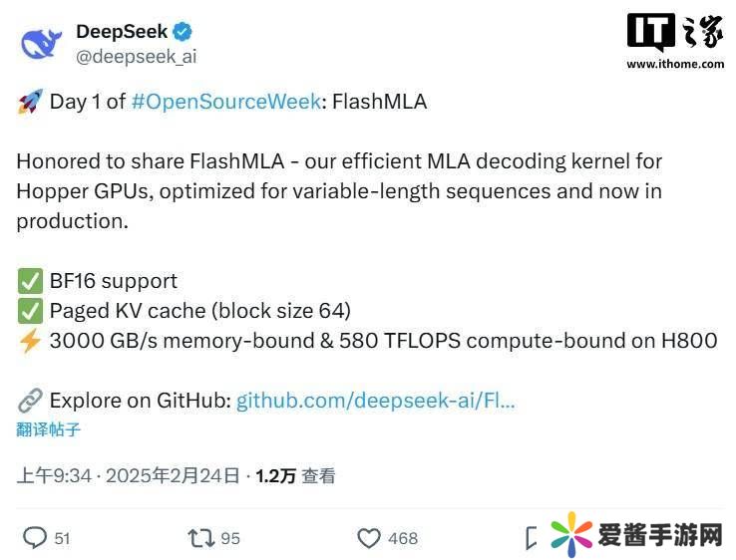Click the lightning bolt emoji

29,341
